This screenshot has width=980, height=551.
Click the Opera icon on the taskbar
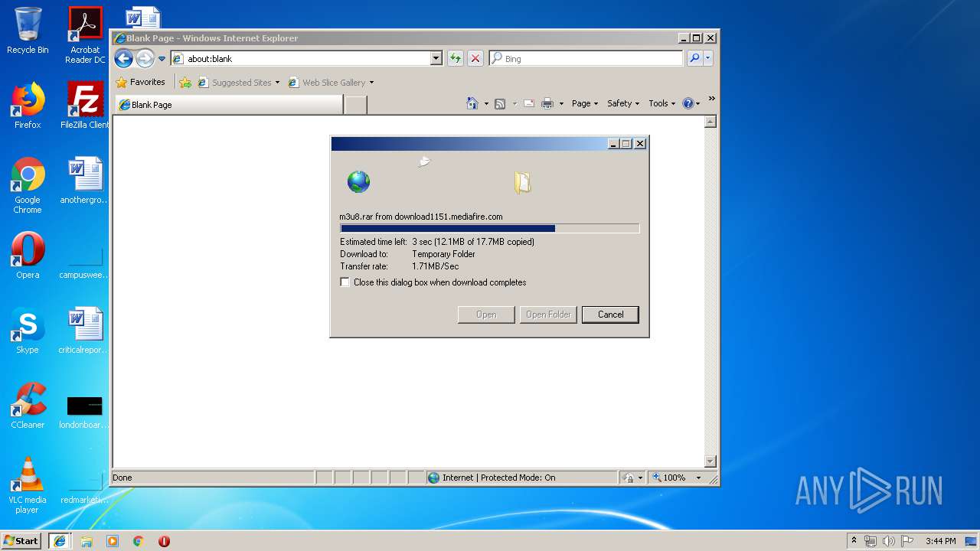(164, 541)
